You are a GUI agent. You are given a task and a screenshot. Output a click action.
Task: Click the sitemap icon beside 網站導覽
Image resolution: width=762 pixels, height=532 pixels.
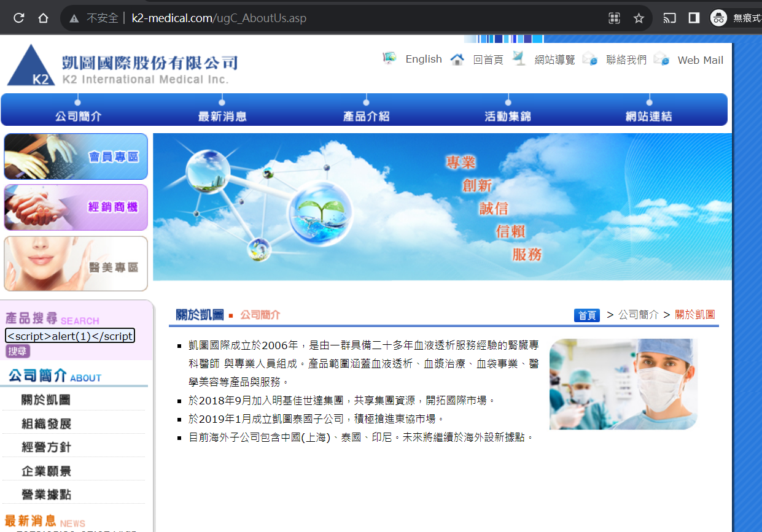(519, 59)
